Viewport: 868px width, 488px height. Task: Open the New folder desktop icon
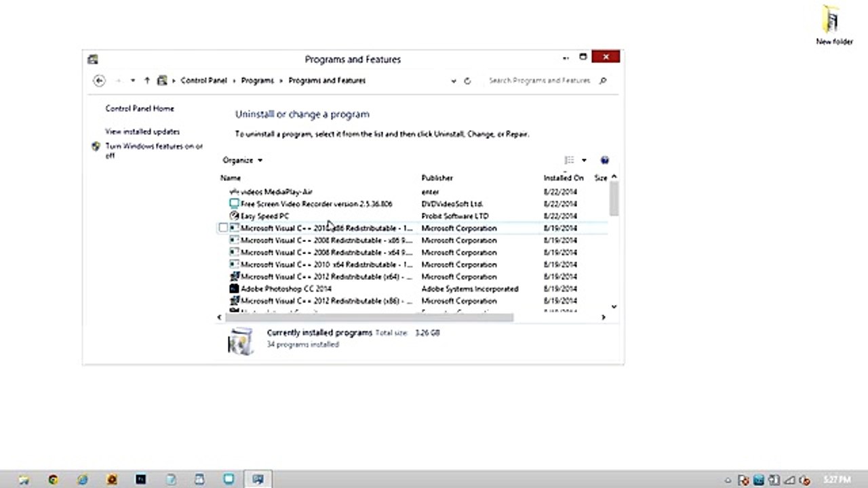click(x=833, y=25)
